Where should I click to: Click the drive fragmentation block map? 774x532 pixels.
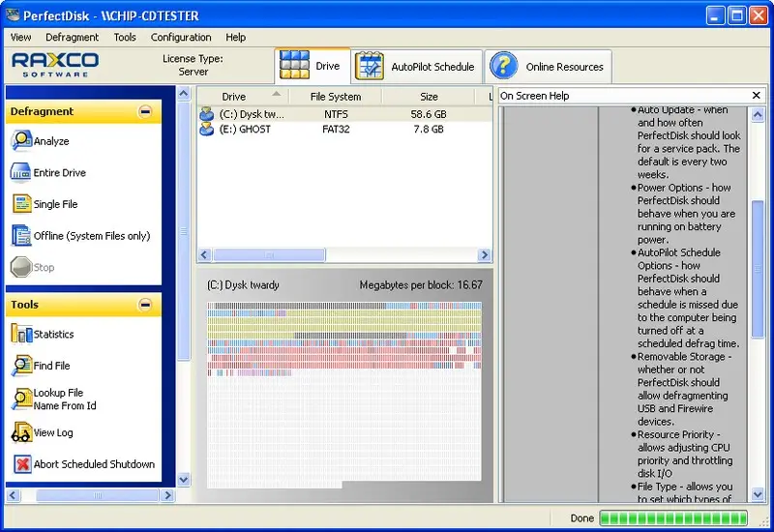click(x=344, y=395)
